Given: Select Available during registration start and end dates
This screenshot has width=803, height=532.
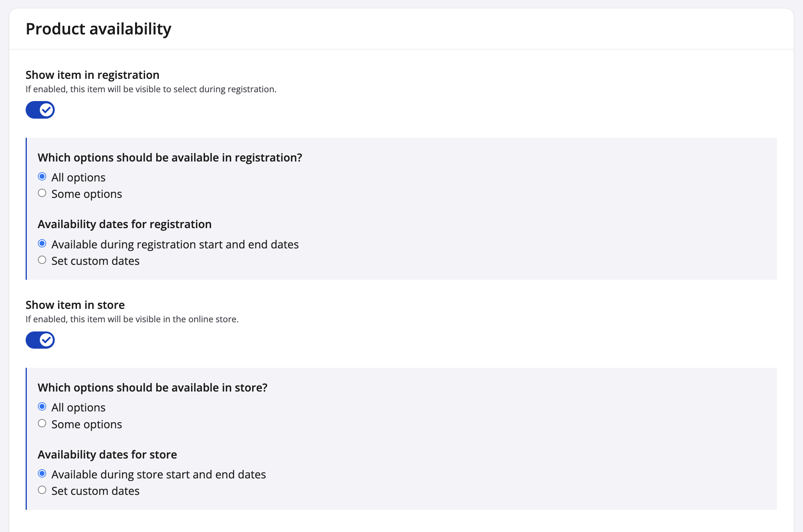Looking at the screenshot, I should pyautogui.click(x=42, y=244).
